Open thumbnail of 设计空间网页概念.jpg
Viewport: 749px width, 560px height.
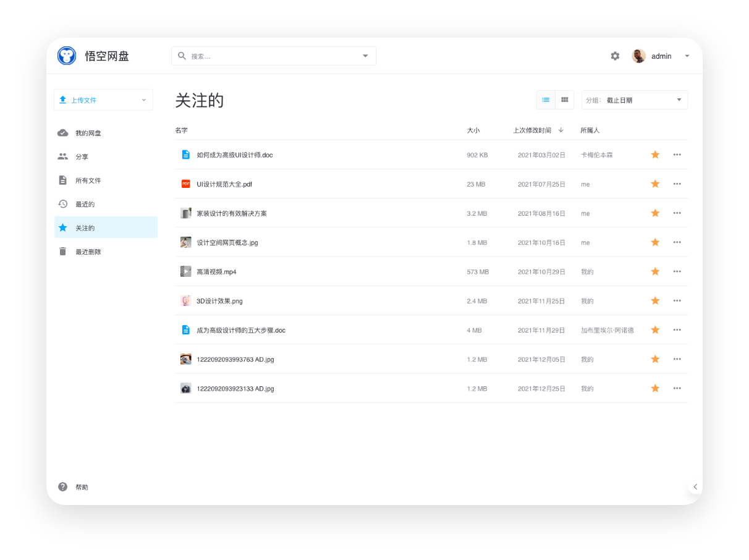point(185,242)
